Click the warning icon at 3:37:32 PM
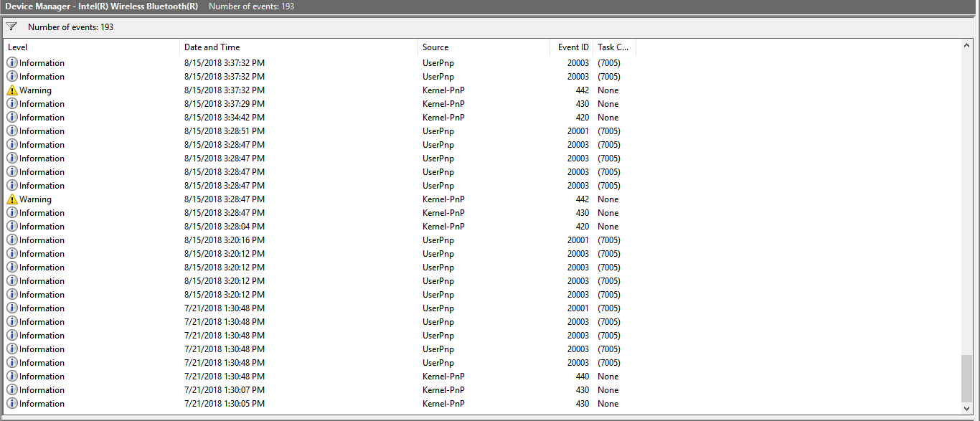980x421 pixels. pos(12,90)
